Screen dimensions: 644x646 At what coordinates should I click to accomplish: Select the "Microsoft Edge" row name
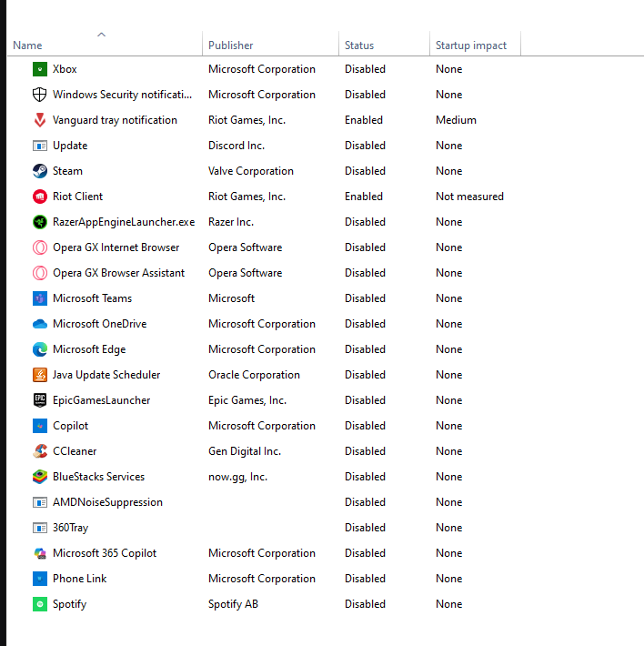click(89, 349)
